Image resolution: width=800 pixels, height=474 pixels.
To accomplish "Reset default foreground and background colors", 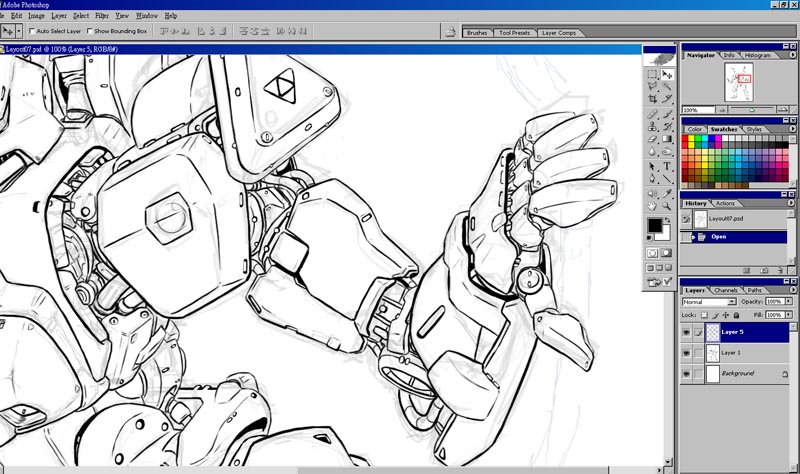I will point(650,238).
